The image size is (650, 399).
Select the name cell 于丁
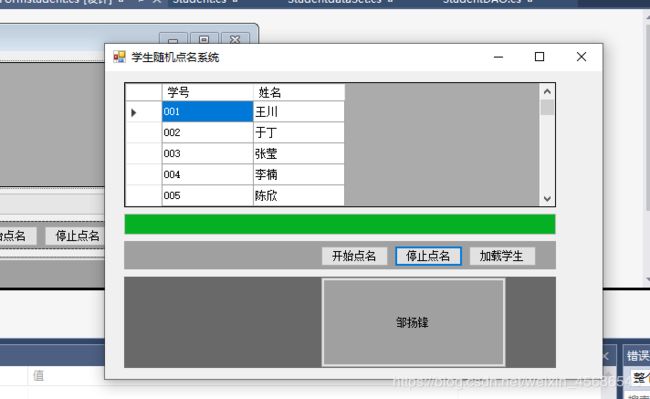coord(298,133)
